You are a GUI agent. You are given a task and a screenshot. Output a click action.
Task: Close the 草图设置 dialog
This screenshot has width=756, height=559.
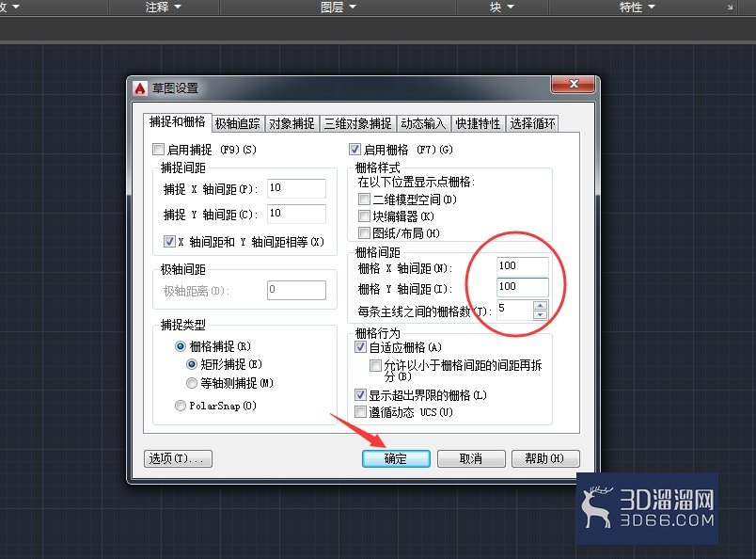click(x=573, y=84)
